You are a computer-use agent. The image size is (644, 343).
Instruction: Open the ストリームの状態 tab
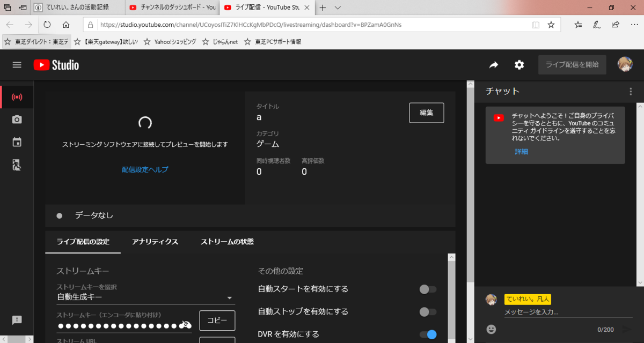[228, 242]
